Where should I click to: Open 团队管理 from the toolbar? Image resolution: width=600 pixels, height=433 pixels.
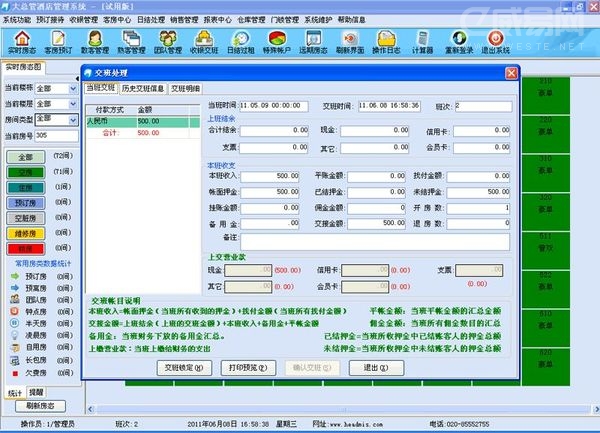coord(168,42)
